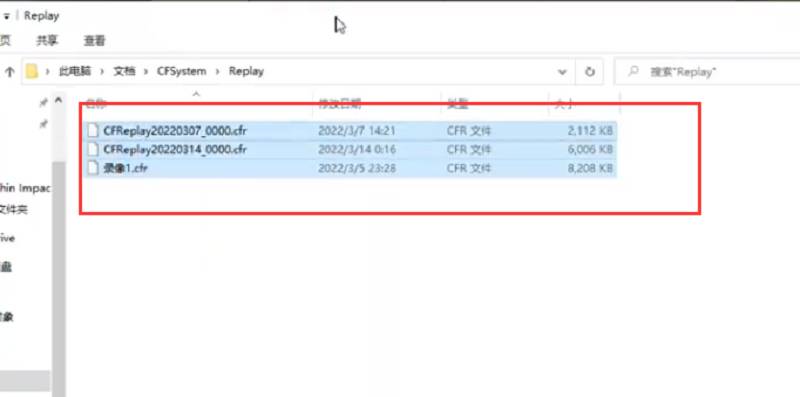Select CFSystem in the address path
This screenshot has width=800, height=397.
tap(182, 71)
